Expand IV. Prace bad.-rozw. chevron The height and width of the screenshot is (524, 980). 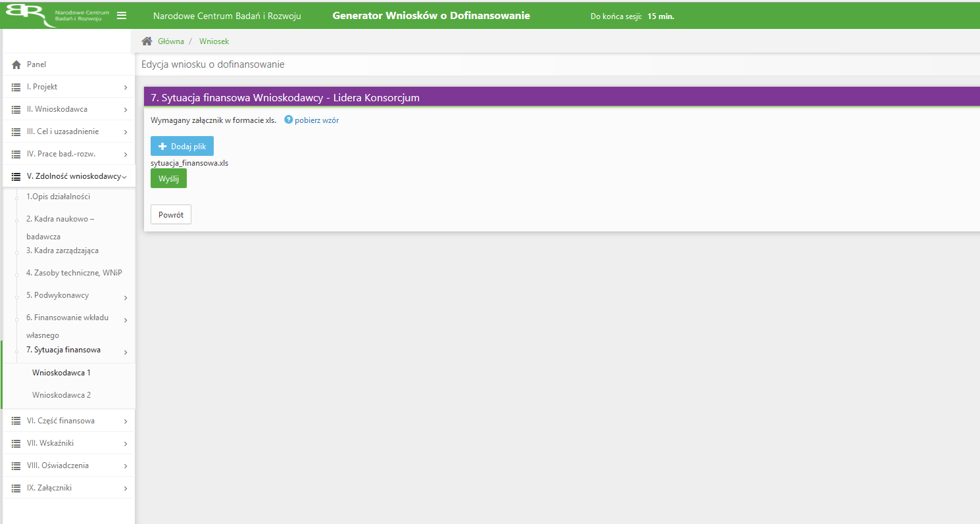(x=125, y=155)
